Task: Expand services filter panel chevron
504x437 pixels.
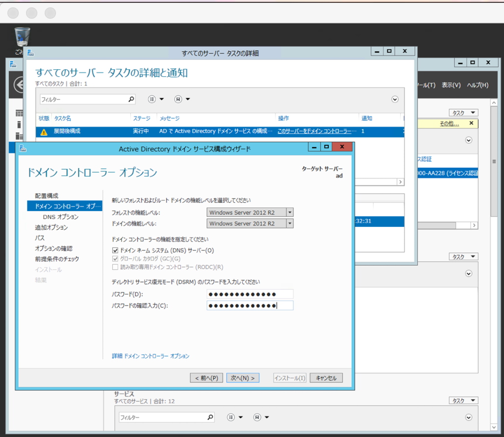Action: click(x=469, y=417)
